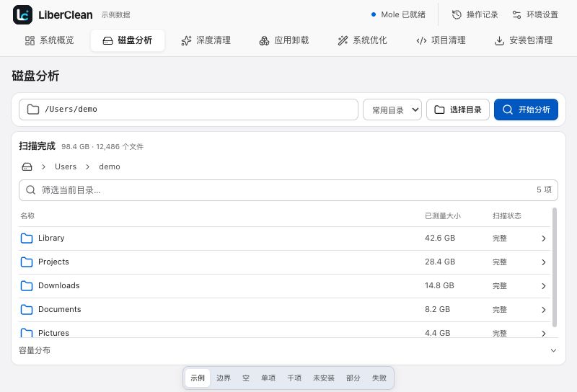Click the Downloads folder icon
This screenshot has height=392, width=577.
(27, 286)
